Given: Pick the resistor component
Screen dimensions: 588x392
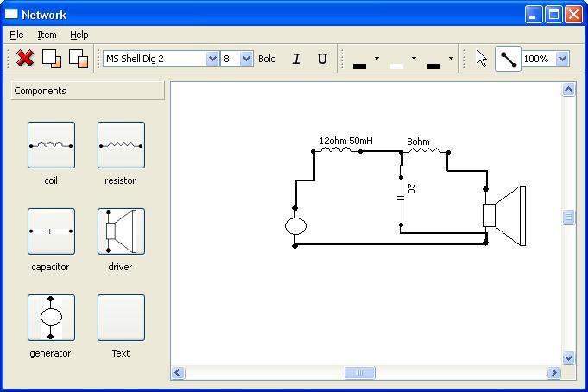Looking at the screenshot, I should coord(121,145).
